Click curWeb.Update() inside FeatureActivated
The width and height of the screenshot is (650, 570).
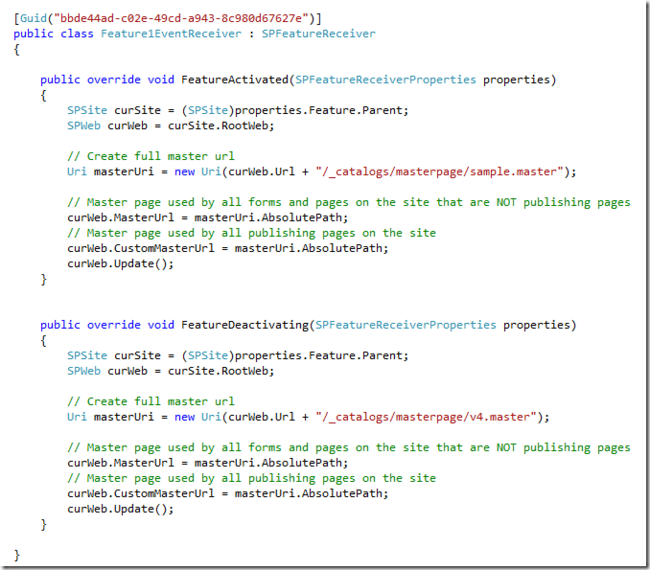pyautogui.click(x=121, y=264)
